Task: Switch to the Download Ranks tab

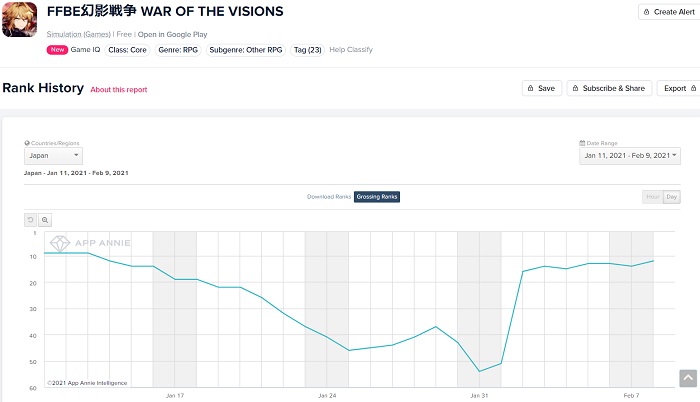Action: 329,197
